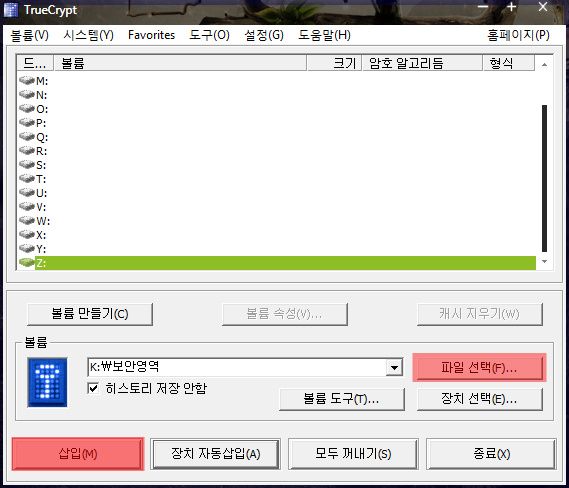Click the drive icon for S:
Viewport: 569px width, 488px height.
(x=27, y=164)
